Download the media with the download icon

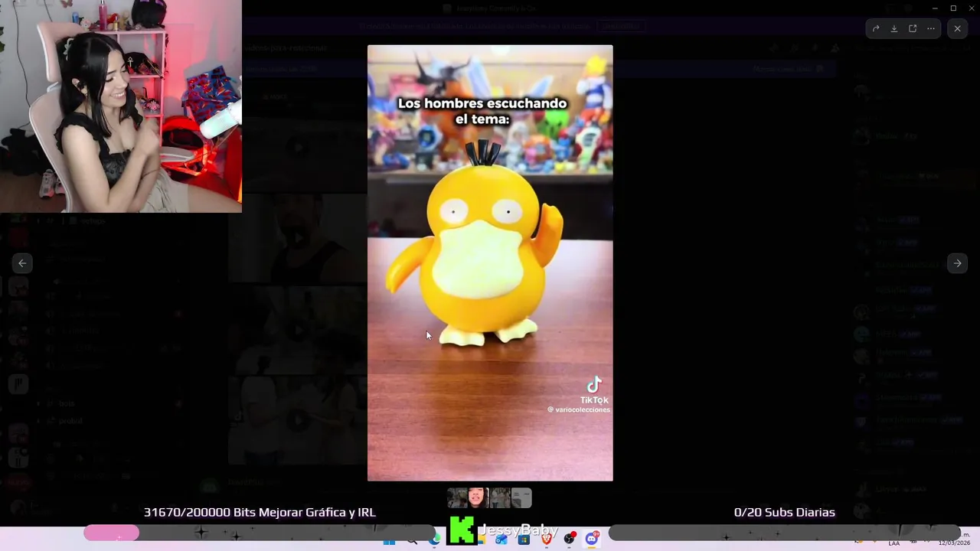pos(894,28)
